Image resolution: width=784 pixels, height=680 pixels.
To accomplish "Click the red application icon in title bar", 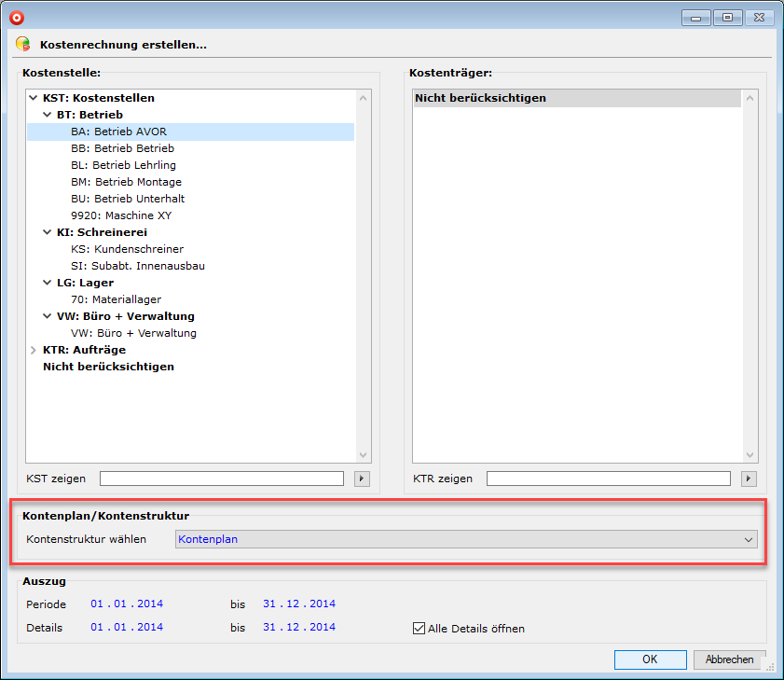I will tap(17, 17).
